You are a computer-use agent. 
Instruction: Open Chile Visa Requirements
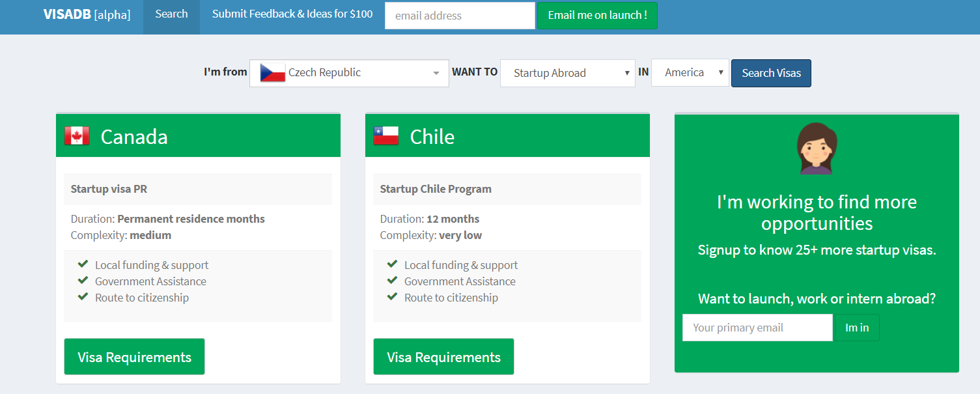[443, 356]
